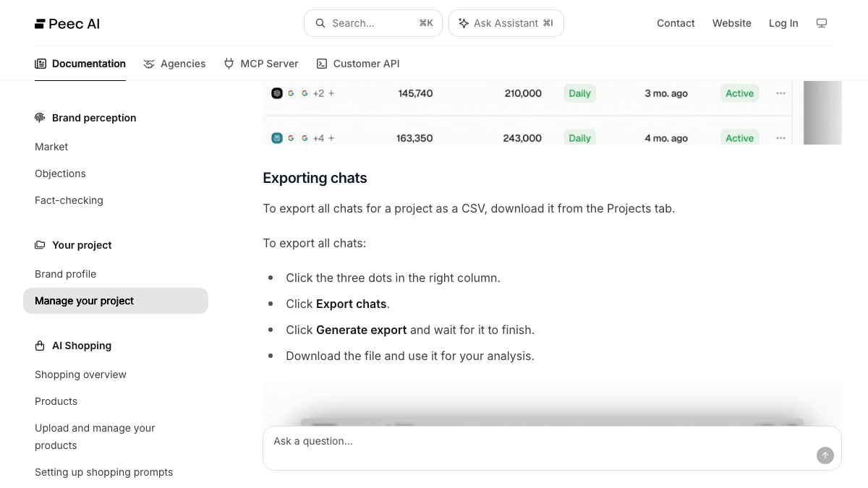
Task: Click the 3 mo. ago text
Action: pos(666,93)
